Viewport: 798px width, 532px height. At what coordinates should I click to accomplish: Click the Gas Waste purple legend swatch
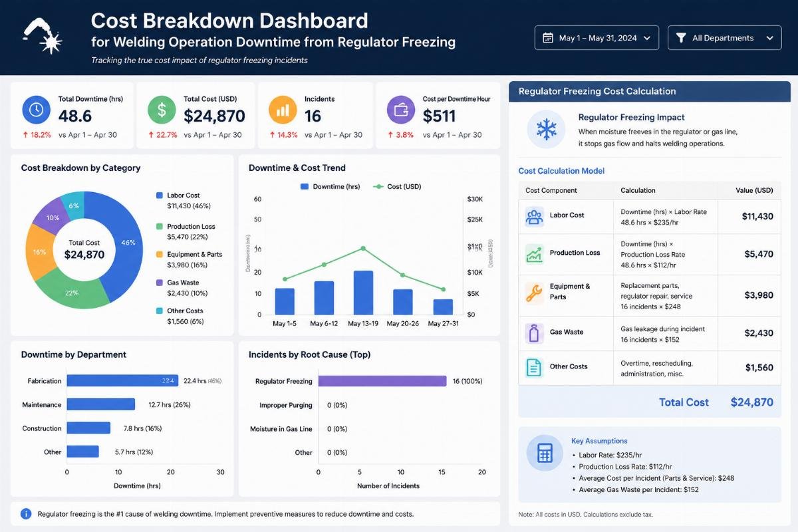[159, 283]
